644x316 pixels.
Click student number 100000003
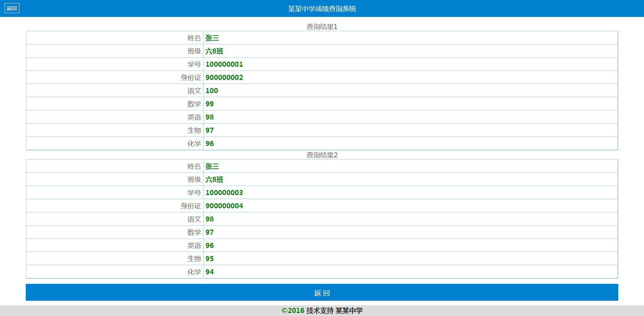click(224, 193)
